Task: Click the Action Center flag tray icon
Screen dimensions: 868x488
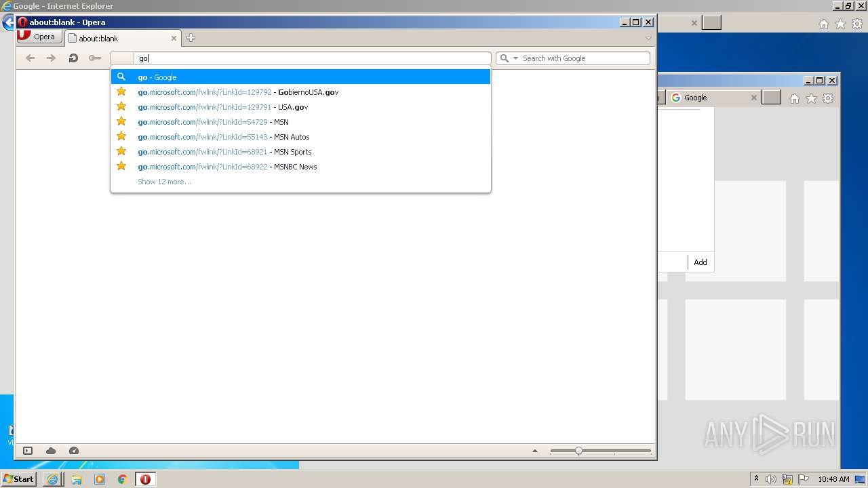Action: click(x=804, y=479)
